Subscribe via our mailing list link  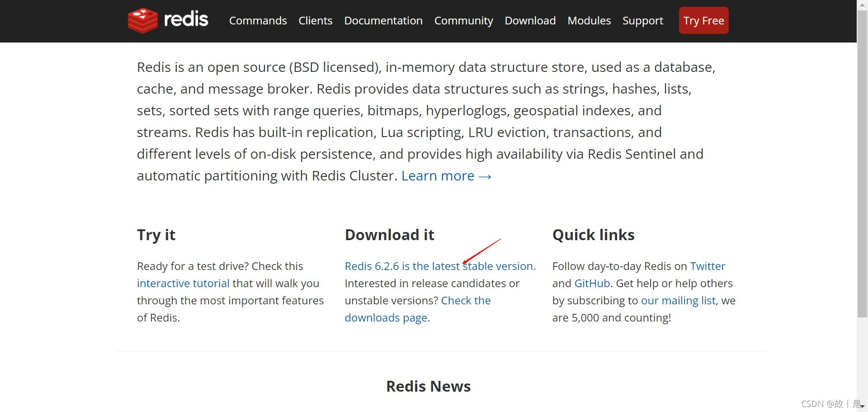(x=678, y=301)
